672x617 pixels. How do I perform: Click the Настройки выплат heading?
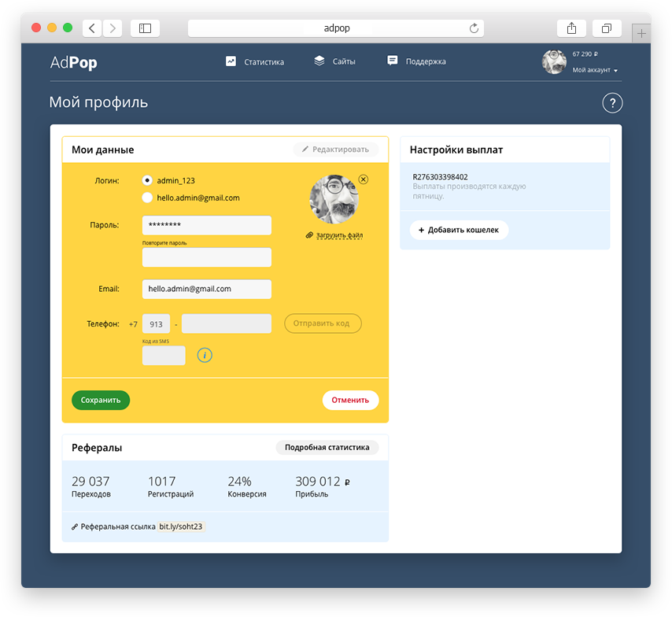coord(456,150)
